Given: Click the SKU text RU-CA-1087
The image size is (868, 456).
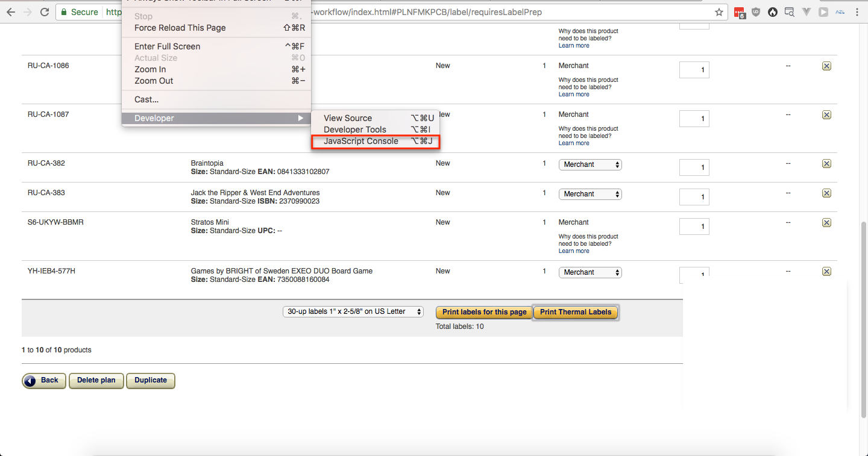Looking at the screenshot, I should (x=48, y=114).
